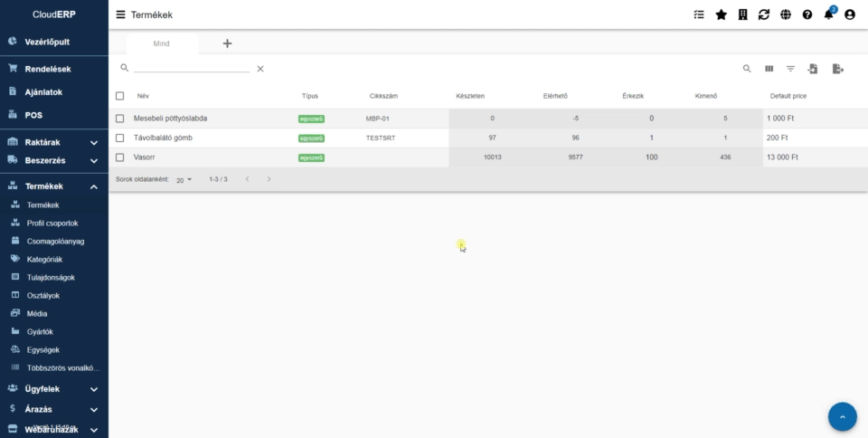Check the Mesebeli pöttyöslabda row checkbox
The image size is (868, 438).
coord(119,119)
